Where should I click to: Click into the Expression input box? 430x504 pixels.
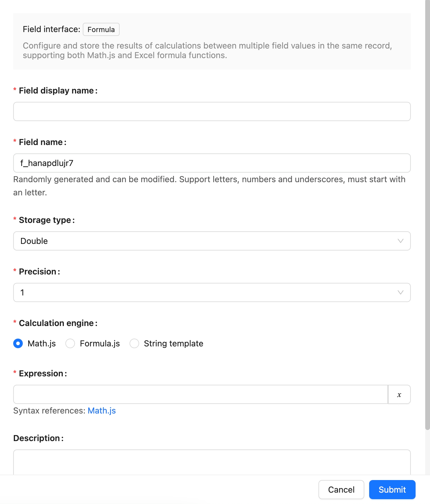[x=200, y=395]
